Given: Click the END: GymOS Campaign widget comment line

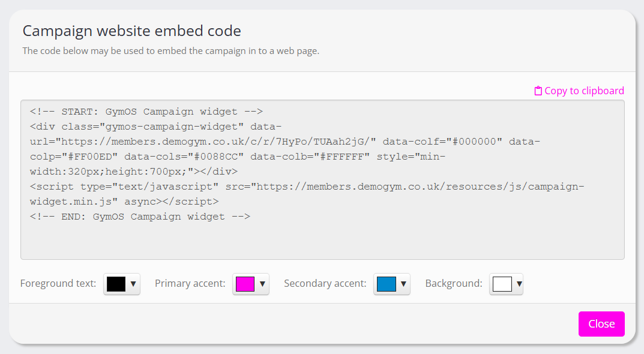Looking at the screenshot, I should coord(140,217).
